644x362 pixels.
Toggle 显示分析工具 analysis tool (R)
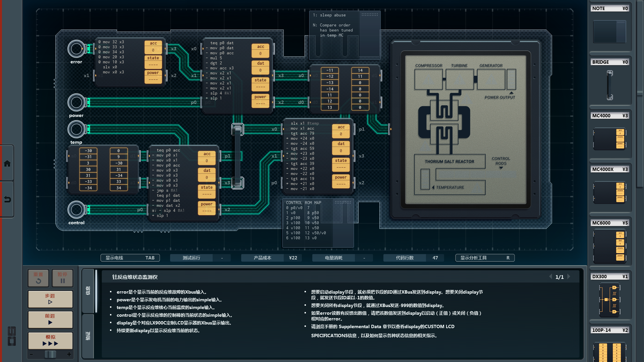coord(485,258)
